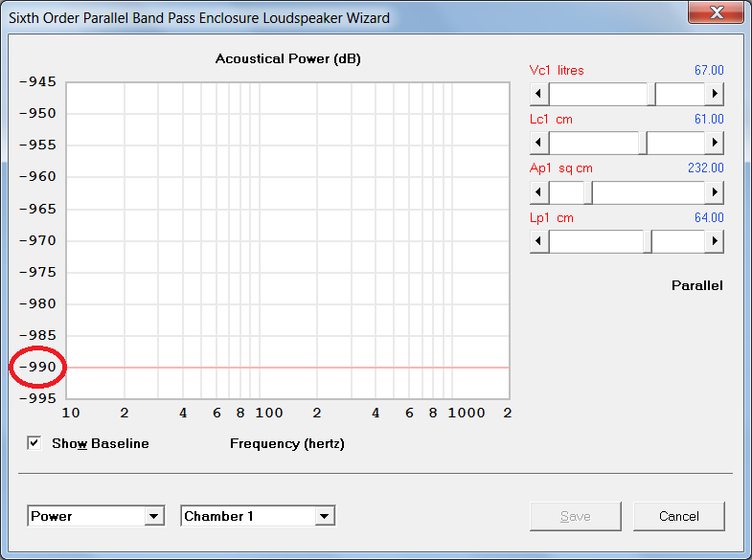This screenshot has width=752, height=560.
Task: Click the Ap1 sq cm label
Action: pyautogui.click(x=561, y=168)
